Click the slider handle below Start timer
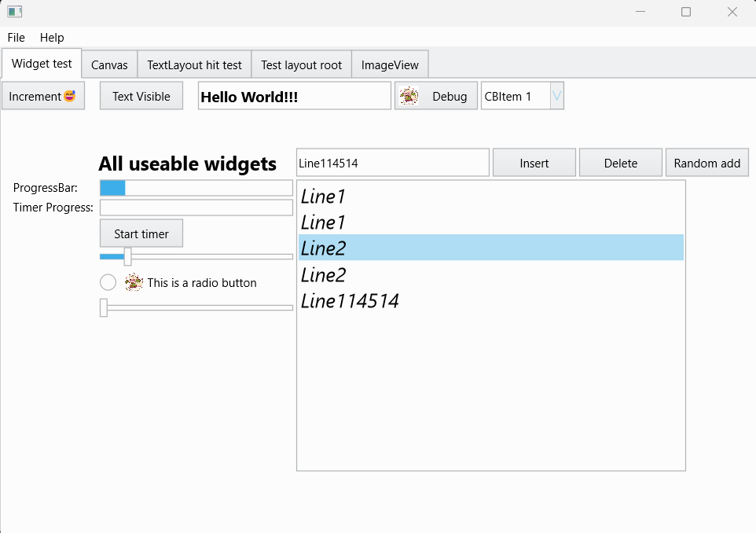Screen dimensions: 756x533 (x=127, y=256)
